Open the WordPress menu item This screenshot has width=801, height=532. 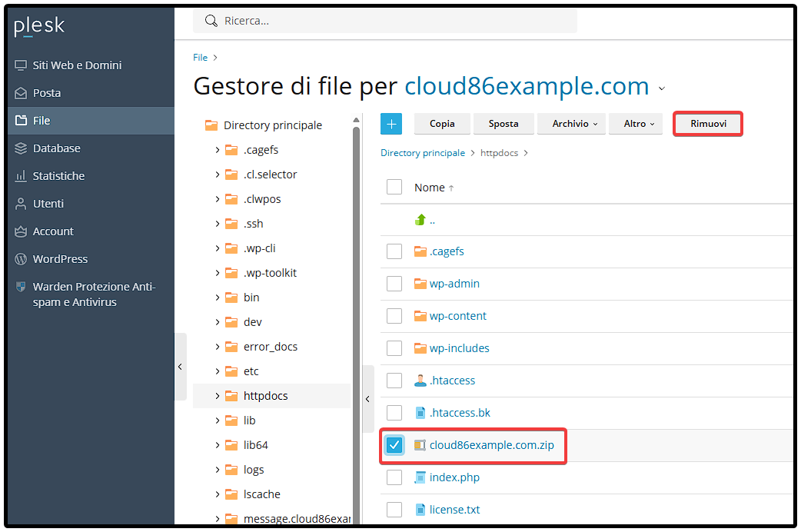click(91, 259)
